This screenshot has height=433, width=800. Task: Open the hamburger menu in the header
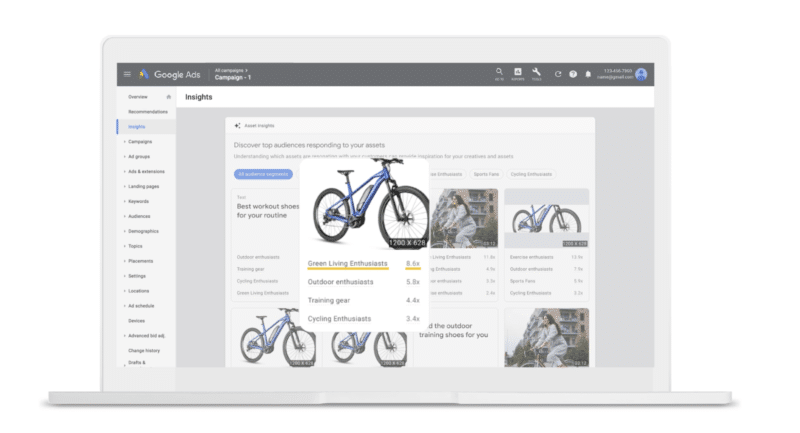click(x=127, y=74)
